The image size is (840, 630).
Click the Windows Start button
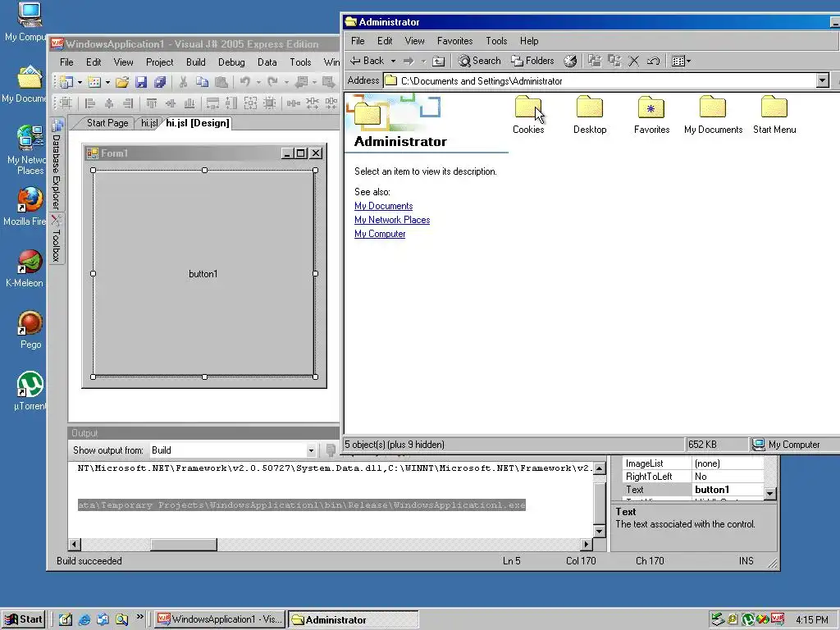24,620
